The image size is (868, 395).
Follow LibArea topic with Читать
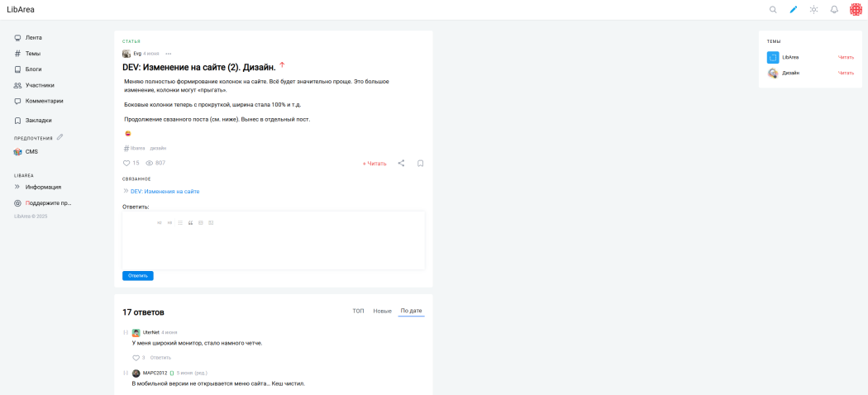[x=846, y=57]
